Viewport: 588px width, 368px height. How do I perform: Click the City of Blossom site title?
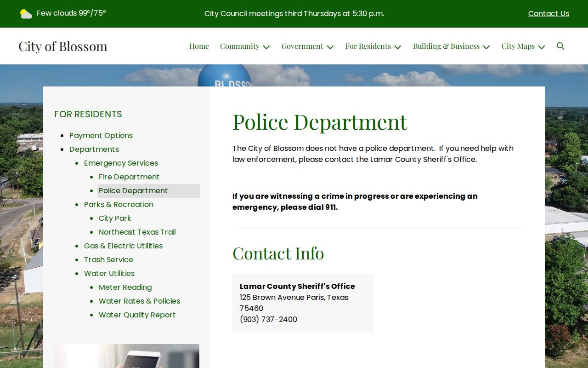63,46
